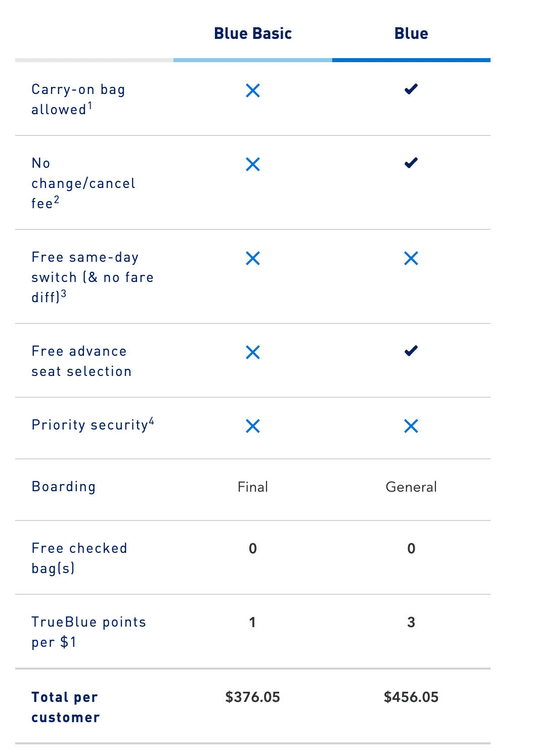Image resolution: width=533 pixels, height=756 pixels.
Task: Open footnote 3 after same-day switch label
Action: pyautogui.click(x=64, y=294)
